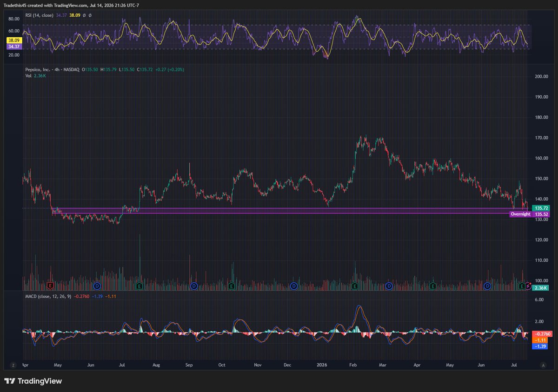Open the dividend marker in December 2025

coord(294,285)
